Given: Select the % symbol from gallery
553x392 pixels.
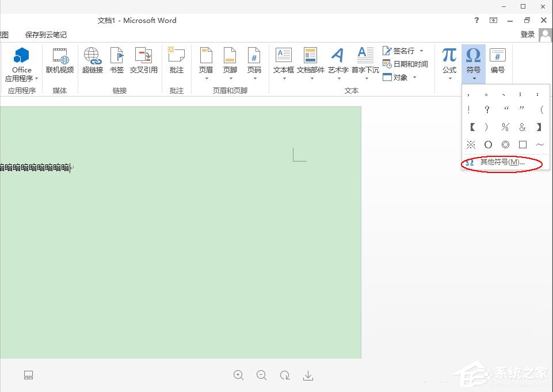Looking at the screenshot, I should point(505,127).
